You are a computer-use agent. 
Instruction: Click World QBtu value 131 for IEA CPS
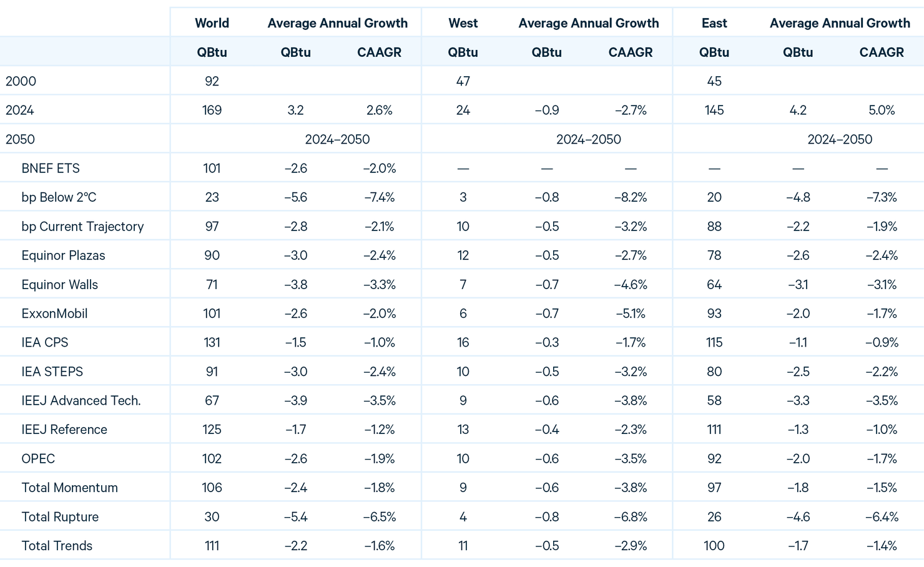point(212,343)
